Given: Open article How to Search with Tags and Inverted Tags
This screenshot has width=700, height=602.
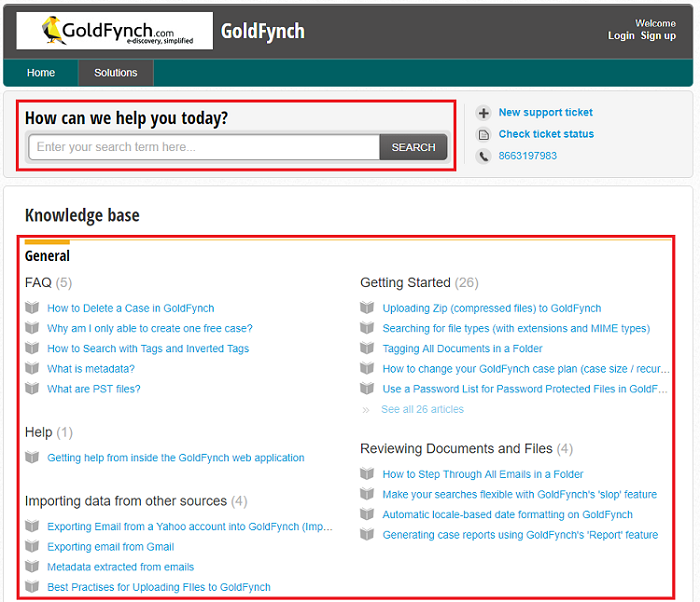Looking at the screenshot, I should pyautogui.click(x=148, y=348).
